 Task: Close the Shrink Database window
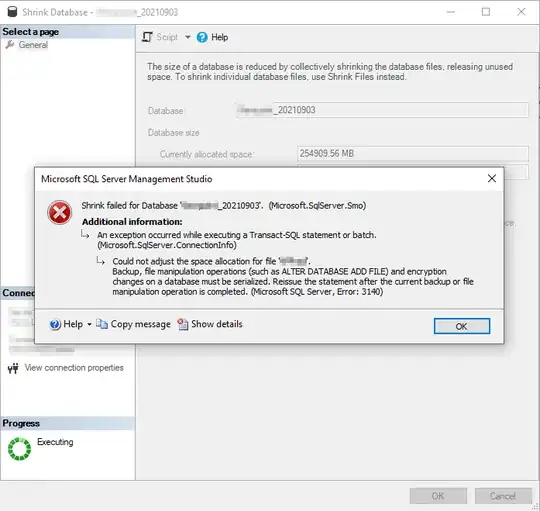(521, 12)
